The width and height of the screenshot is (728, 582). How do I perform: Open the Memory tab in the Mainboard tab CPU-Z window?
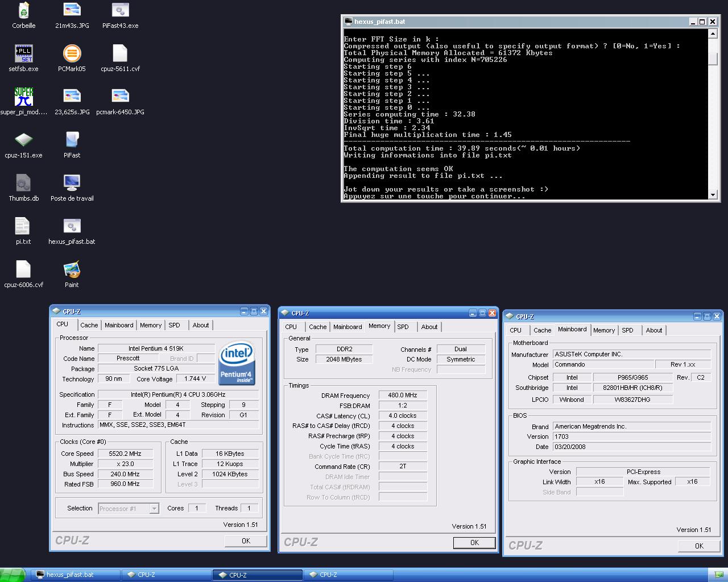pos(604,331)
